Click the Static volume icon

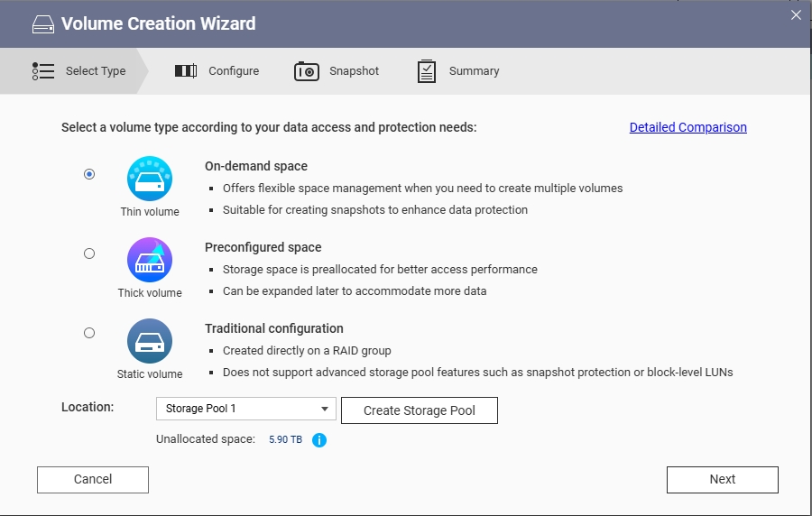click(x=150, y=341)
